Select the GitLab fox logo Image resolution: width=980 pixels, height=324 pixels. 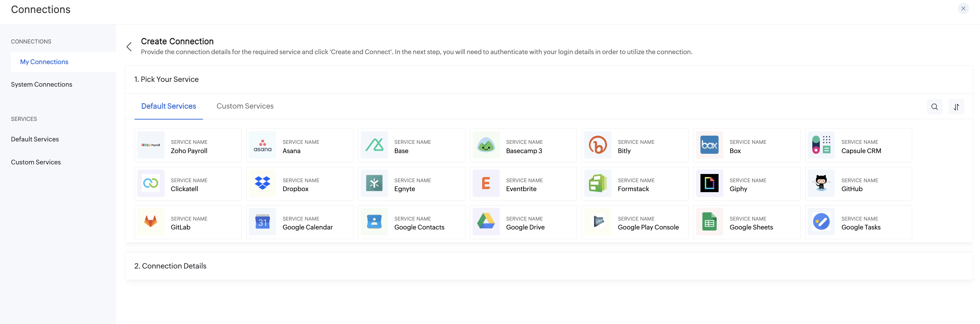(x=151, y=222)
